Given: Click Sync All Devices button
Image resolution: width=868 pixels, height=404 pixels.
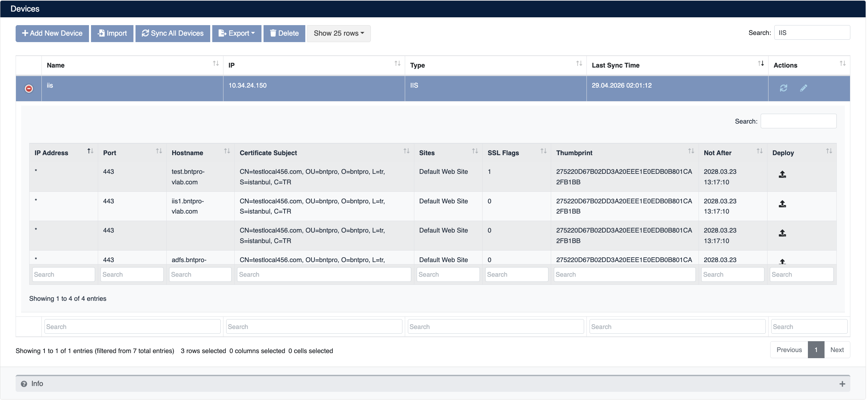Looking at the screenshot, I should tap(173, 33).
